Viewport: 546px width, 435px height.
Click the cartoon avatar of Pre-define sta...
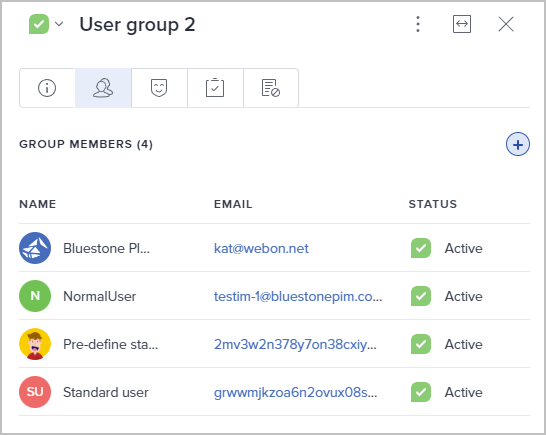(x=35, y=344)
